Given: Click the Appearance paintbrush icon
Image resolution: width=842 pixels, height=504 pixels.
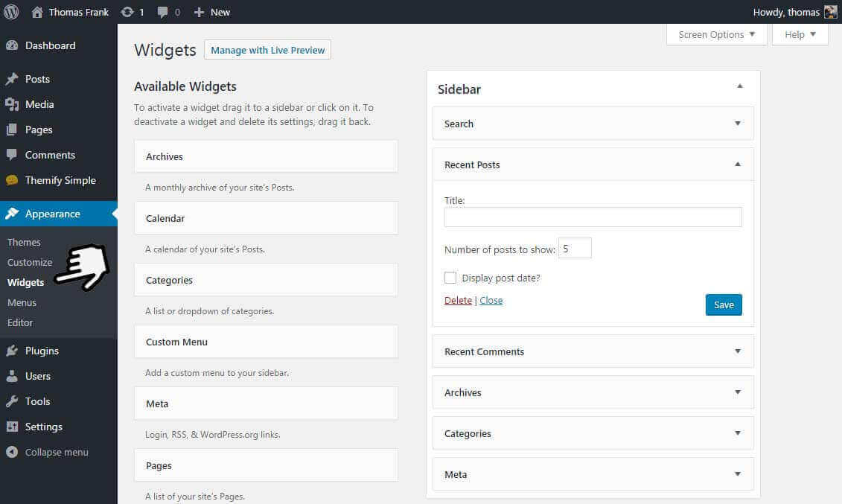Looking at the screenshot, I should (x=12, y=214).
